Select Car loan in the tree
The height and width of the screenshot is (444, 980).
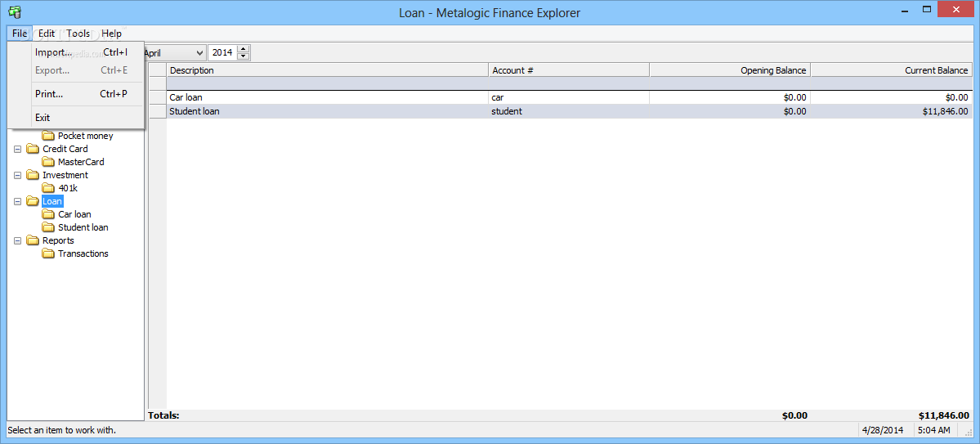coord(74,214)
